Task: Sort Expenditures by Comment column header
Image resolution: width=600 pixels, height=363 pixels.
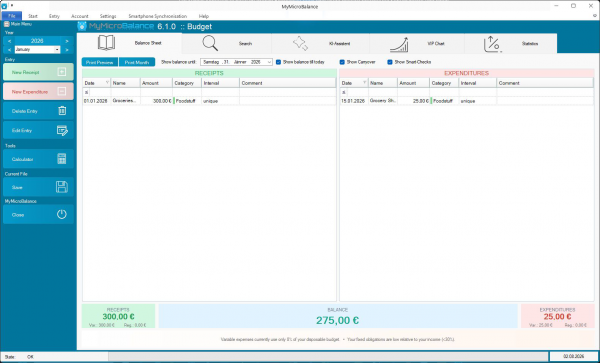Action: (x=545, y=83)
